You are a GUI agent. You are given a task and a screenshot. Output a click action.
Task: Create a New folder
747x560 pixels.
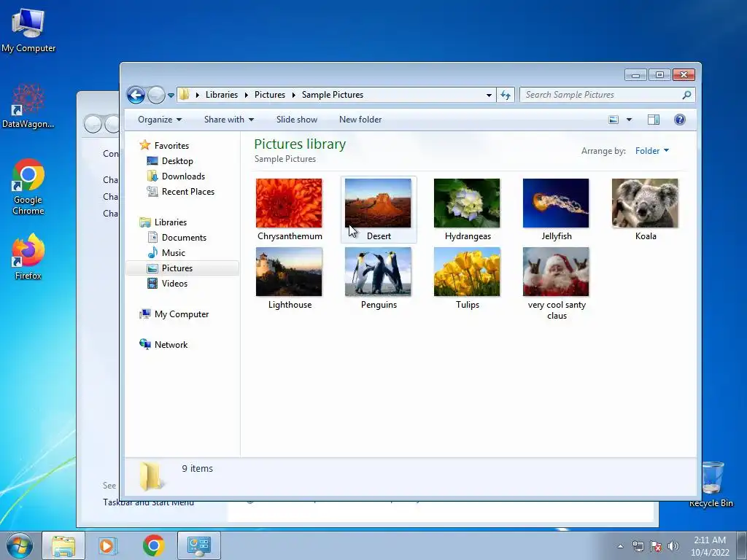click(360, 120)
